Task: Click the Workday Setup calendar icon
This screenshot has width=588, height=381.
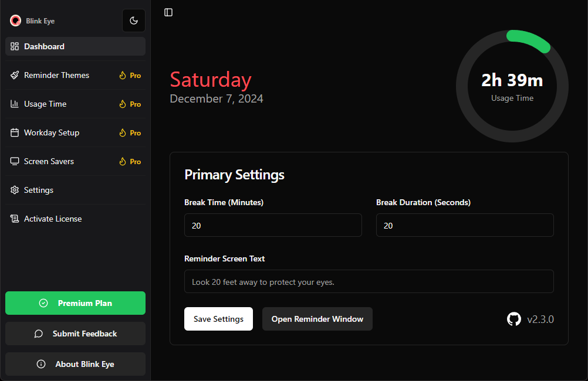Action: click(x=15, y=132)
